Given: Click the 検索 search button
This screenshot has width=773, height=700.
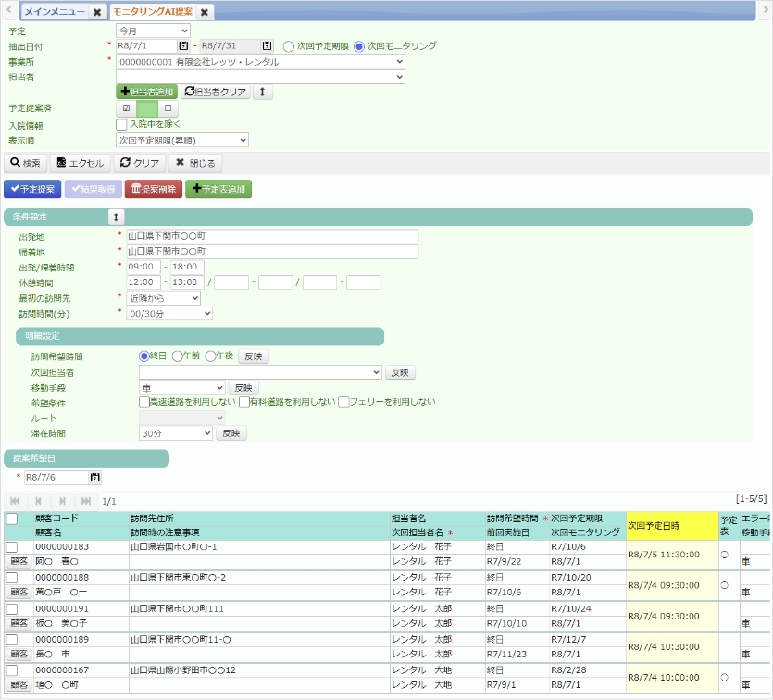Looking at the screenshot, I should click(25, 163).
